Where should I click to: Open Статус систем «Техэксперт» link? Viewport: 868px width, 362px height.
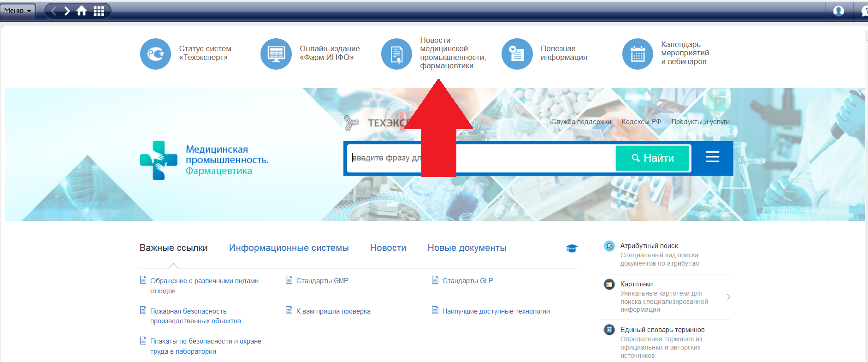(x=205, y=53)
